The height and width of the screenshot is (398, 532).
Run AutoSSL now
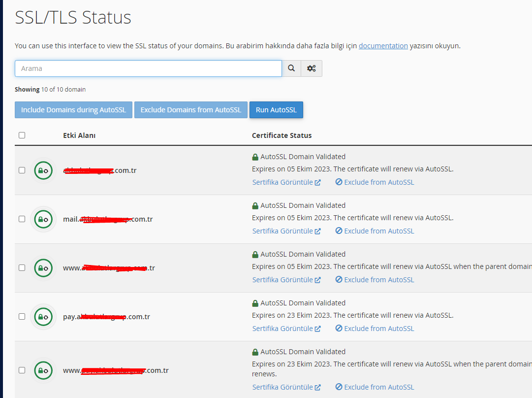pos(276,110)
